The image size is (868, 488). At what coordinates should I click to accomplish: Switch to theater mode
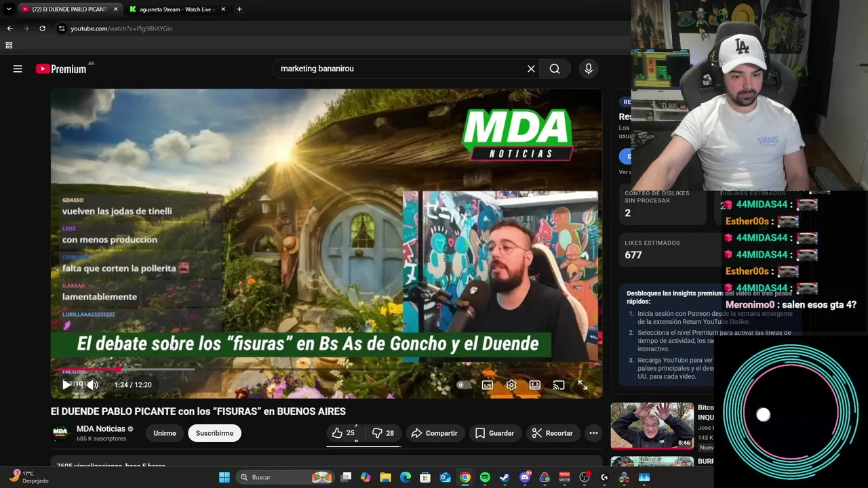[x=535, y=384]
